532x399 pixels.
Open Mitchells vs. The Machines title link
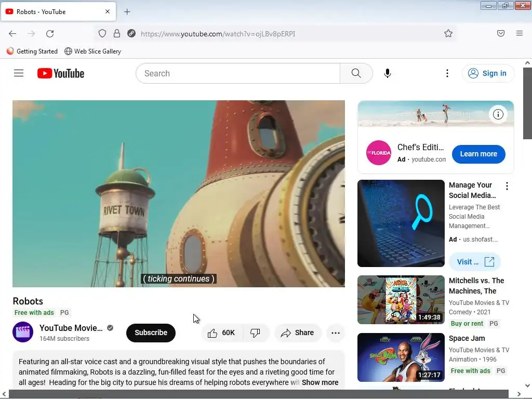pos(476,286)
